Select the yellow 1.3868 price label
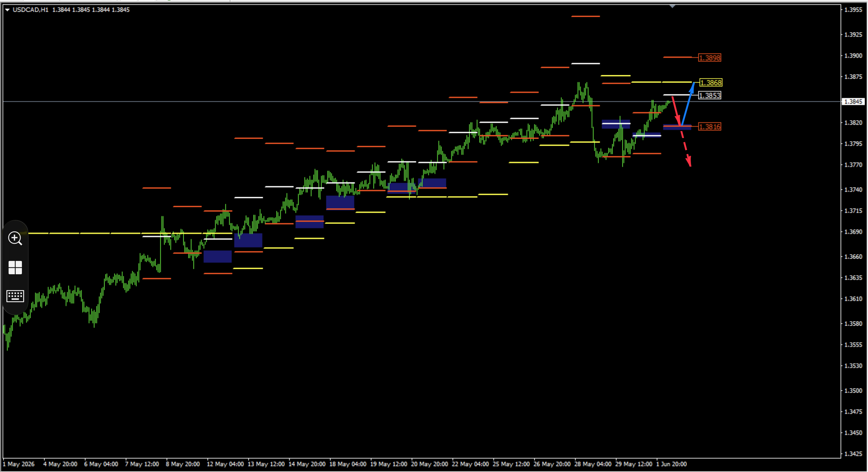The image size is (868, 472). [x=711, y=83]
